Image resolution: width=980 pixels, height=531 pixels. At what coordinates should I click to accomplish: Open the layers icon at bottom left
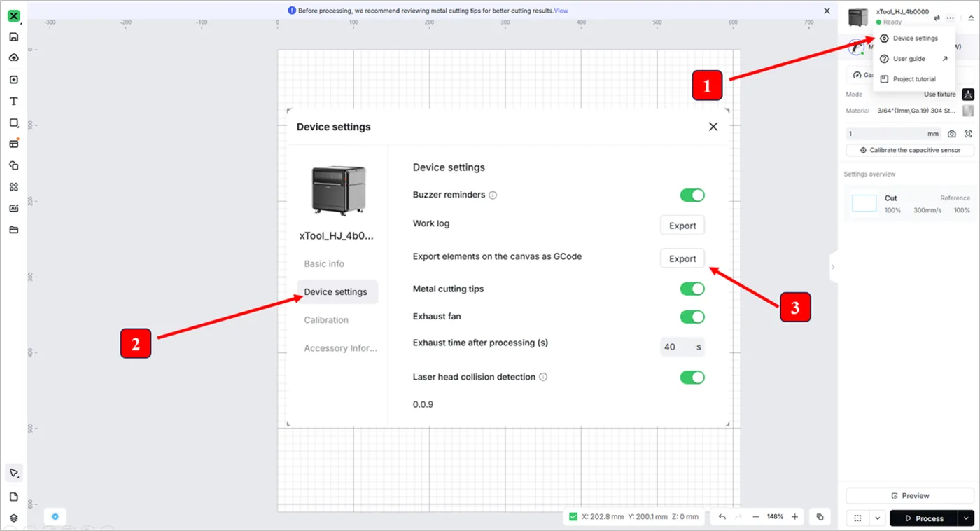click(x=14, y=518)
